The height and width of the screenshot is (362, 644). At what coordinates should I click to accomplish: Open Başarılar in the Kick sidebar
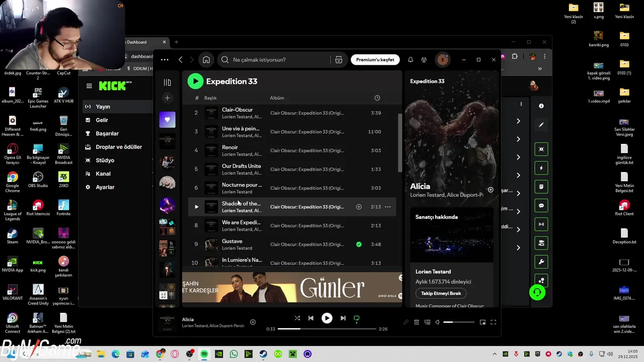[x=107, y=134]
